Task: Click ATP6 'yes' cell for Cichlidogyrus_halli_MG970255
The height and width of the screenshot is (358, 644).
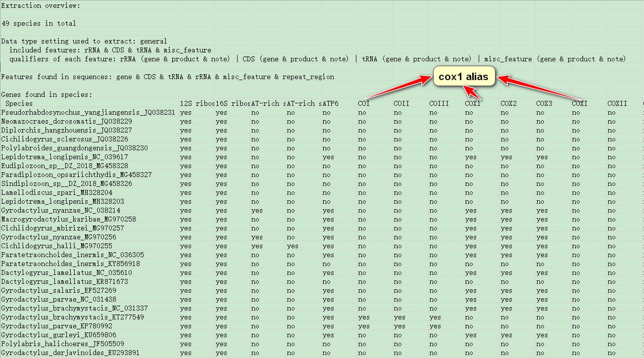Action: coord(328,246)
